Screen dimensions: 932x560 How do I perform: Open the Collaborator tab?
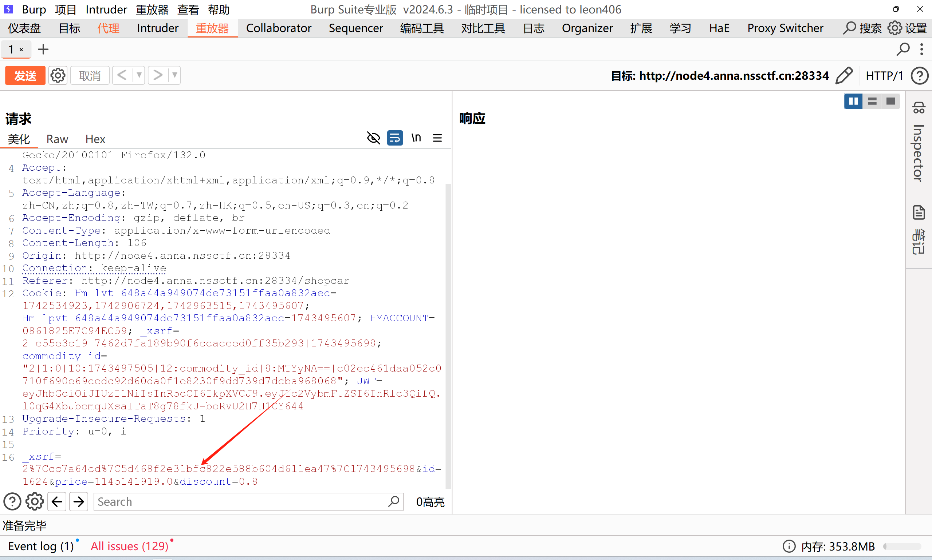(278, 28)
